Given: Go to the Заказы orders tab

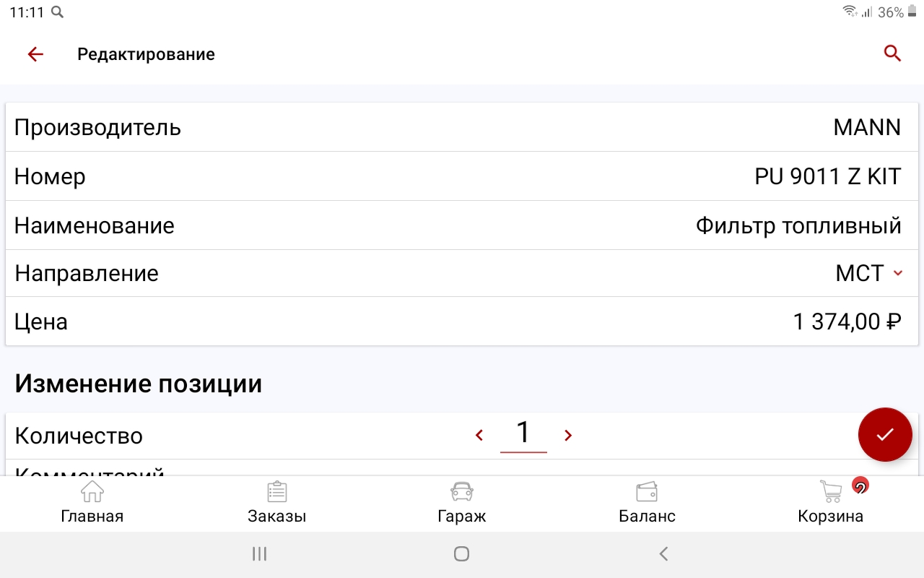Looking at the screenshot, I should 277,504.
